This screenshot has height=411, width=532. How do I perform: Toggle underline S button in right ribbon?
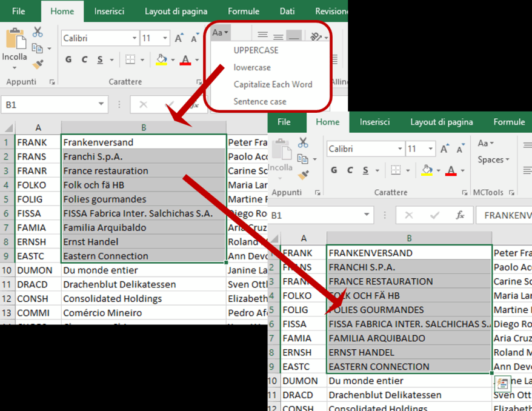[365, 170]
